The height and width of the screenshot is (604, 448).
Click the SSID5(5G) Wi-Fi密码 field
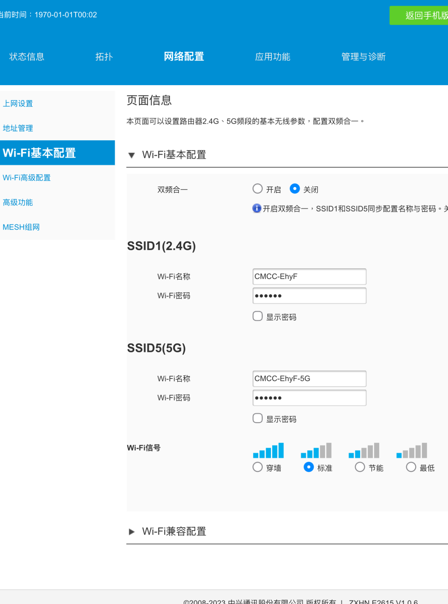coord(309,398)
